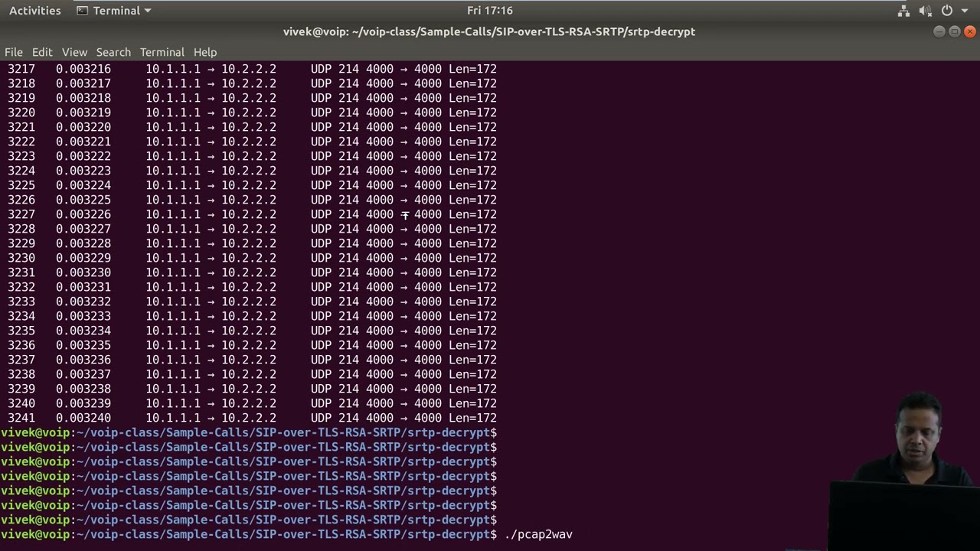
Task: Expand the system menu arrow at top right
Action: 965,11
